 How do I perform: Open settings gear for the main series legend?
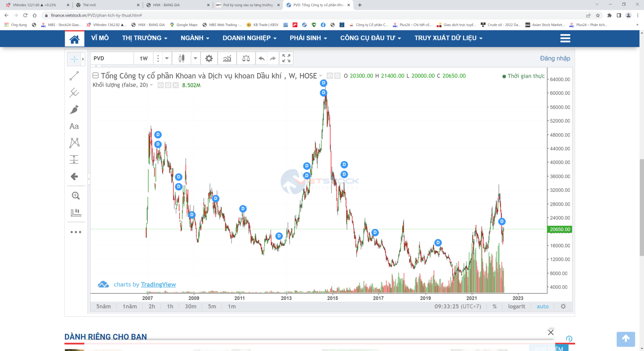click(x=337, y=76)
